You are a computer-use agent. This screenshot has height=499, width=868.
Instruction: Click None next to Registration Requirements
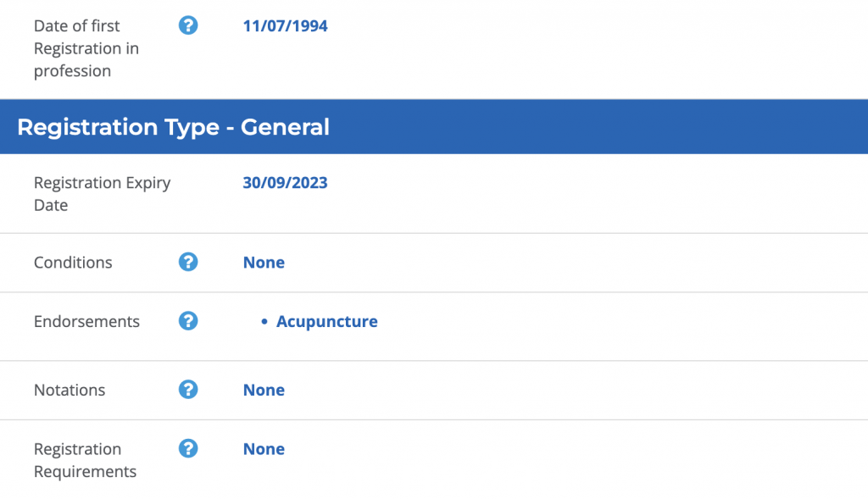pos(264,449)
